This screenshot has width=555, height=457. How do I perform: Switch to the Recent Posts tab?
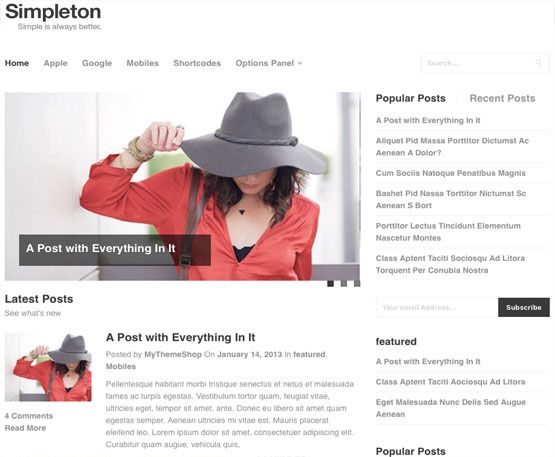(x=502, y=98)
